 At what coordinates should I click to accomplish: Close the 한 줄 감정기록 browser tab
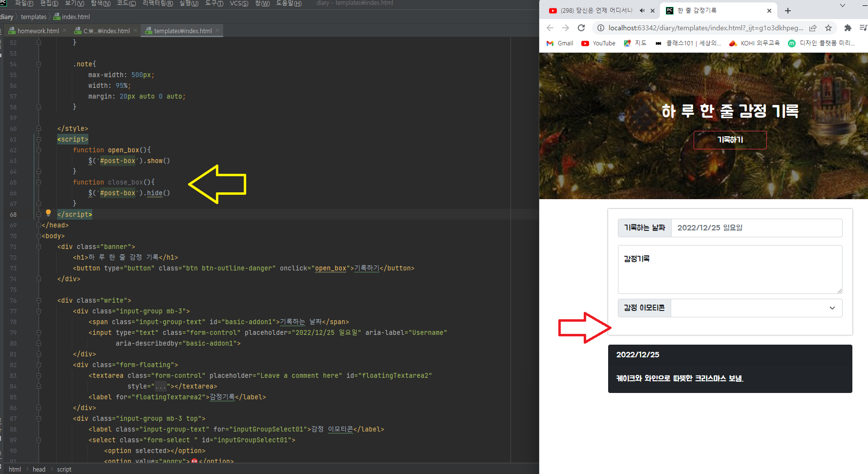click(769, 10)
